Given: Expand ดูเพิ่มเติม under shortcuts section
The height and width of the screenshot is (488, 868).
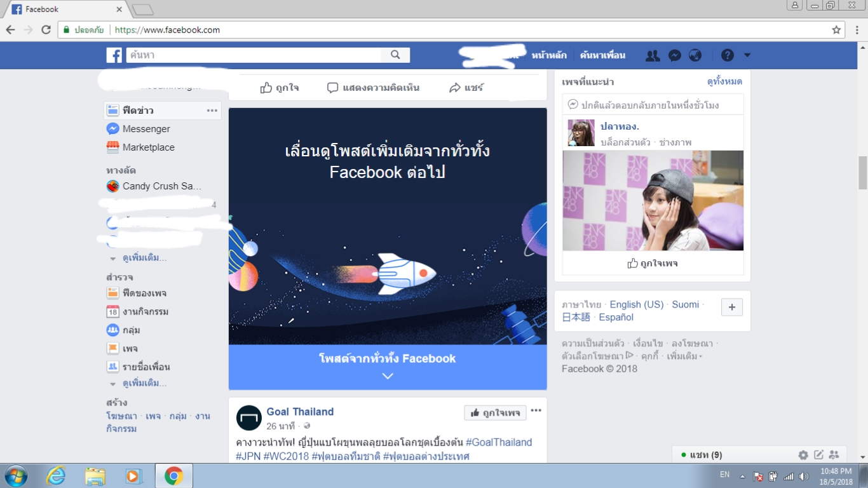Looking at the screenshot, I should (144, 258).
